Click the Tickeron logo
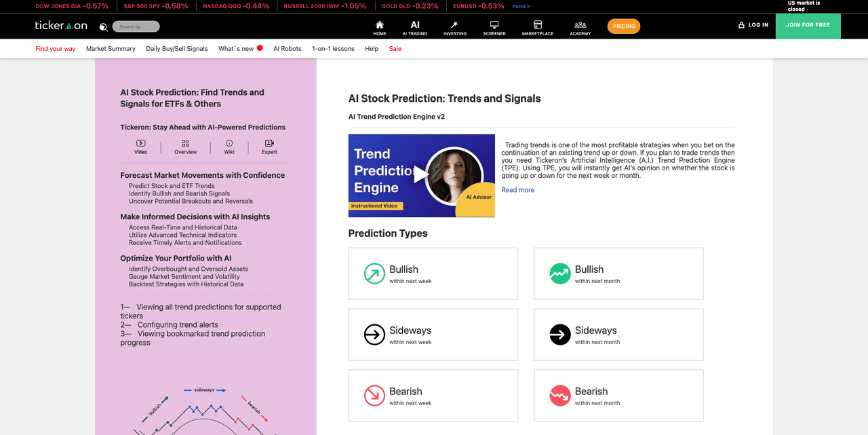Image resolution: width=868 pixels, height=435 pixels. click(x=61, y=26)
